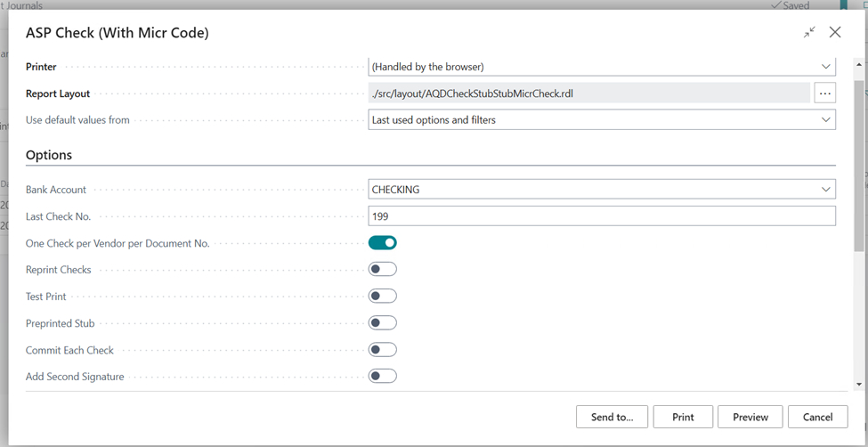Screen dimensions: 868x447
Task: Turn on Test Print switch
Action: click(x=383, y=297)
